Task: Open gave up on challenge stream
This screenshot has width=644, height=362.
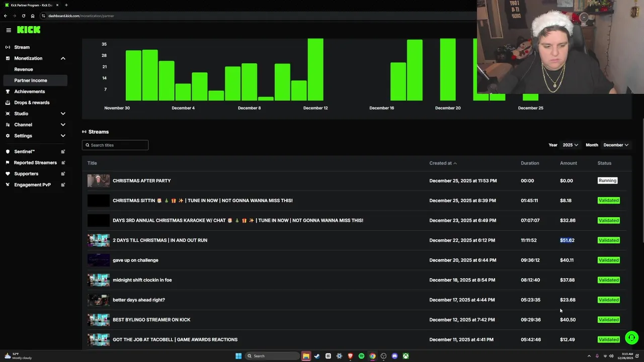Action: [135, 260]
